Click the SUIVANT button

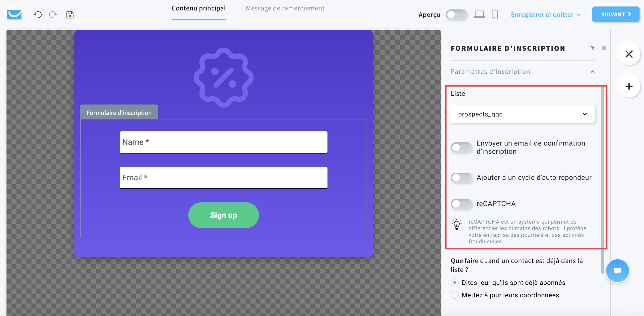tap(615, 14)
